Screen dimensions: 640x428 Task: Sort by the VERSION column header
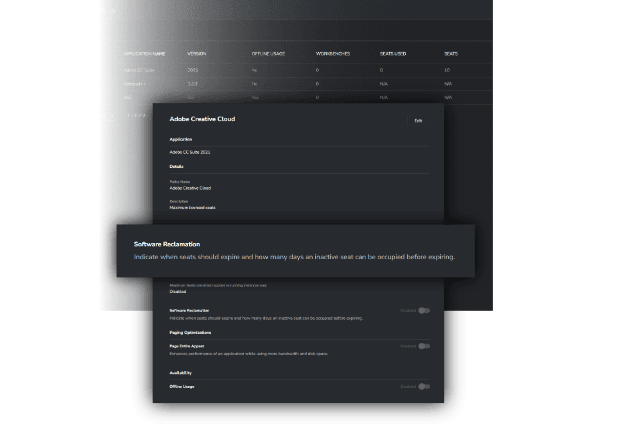pos(197,54)
